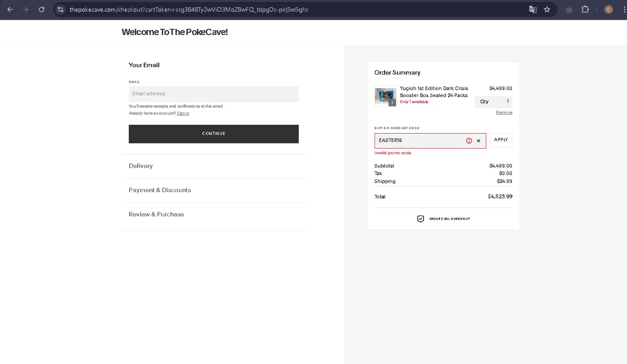
Task: Click the Tax value $0.00
Action: (x=505, y=173)
